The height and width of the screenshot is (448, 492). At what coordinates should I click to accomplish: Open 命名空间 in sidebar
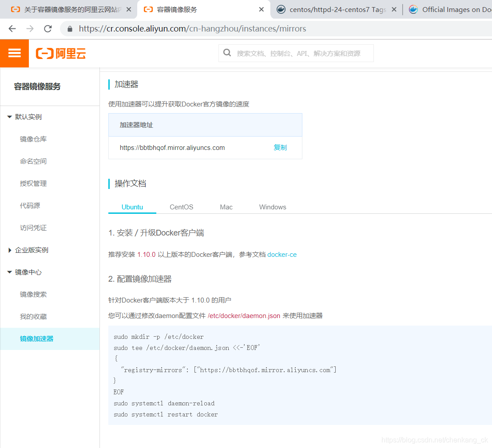tap(33, 161)
